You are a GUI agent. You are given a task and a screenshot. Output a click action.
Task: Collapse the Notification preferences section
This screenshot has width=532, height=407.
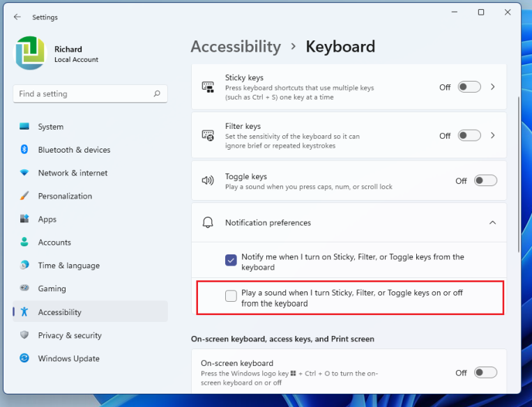click(492, 223)
